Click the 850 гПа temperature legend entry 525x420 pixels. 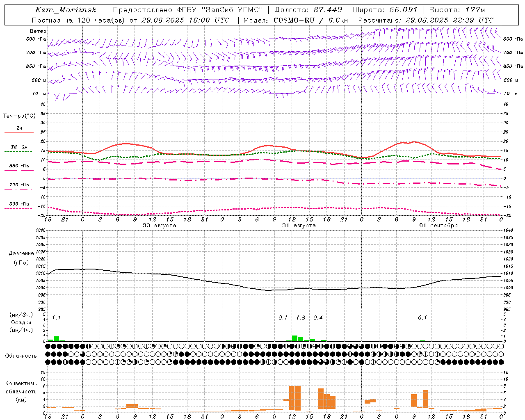tap(19, 166)
